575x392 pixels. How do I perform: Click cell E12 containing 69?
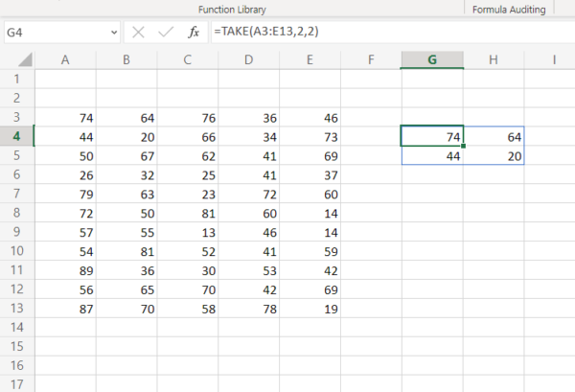310,288
